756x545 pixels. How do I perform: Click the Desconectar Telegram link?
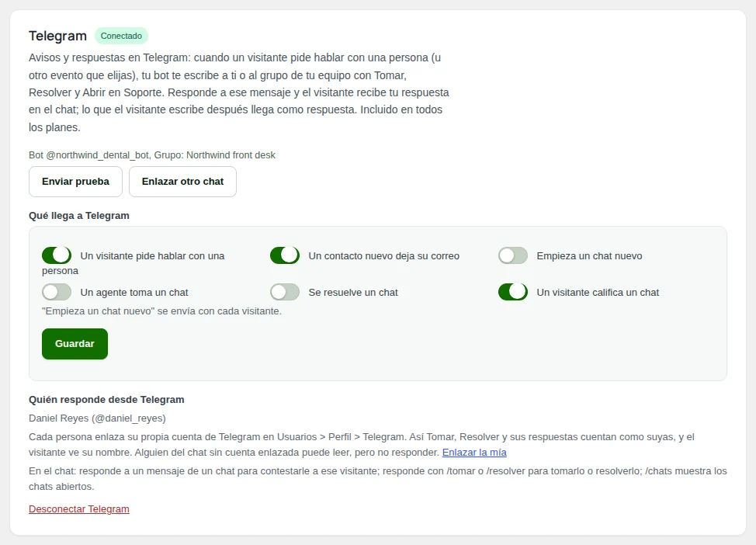tap(79, 509)
